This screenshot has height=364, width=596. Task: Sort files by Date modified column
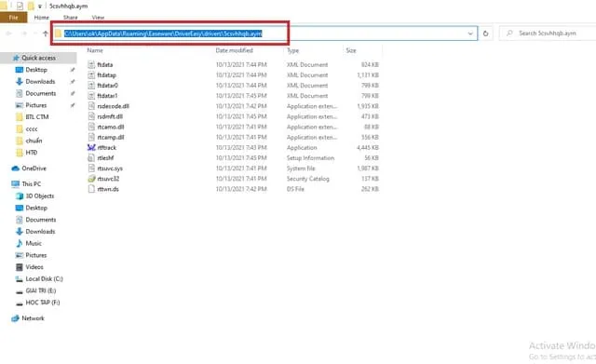pos(234,50)
